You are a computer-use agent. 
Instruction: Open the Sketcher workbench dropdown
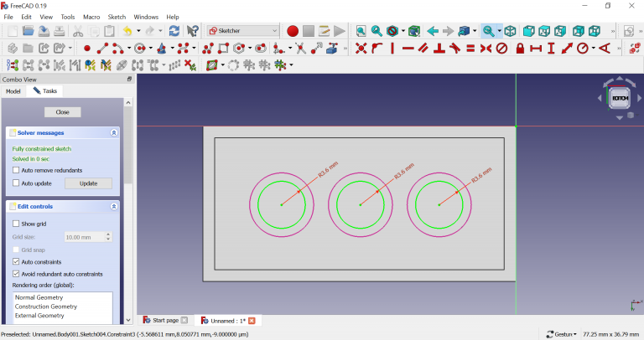click(243, 31)
